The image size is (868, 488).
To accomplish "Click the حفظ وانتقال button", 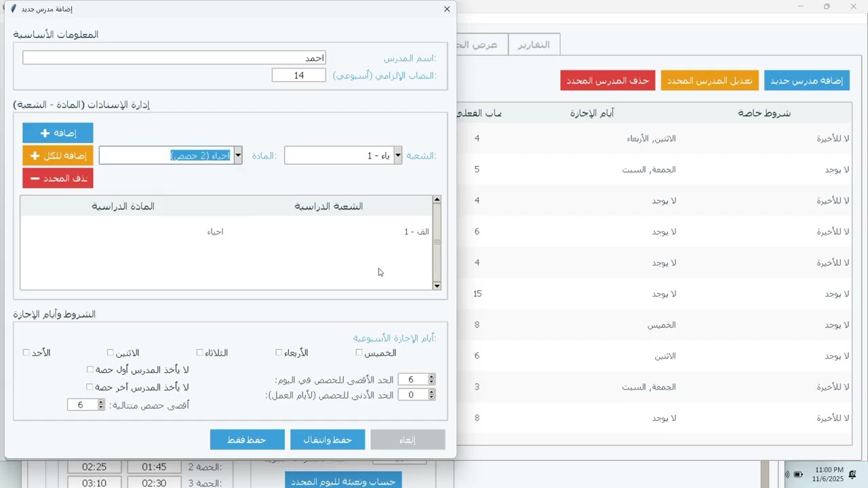I will click(328, 440).
